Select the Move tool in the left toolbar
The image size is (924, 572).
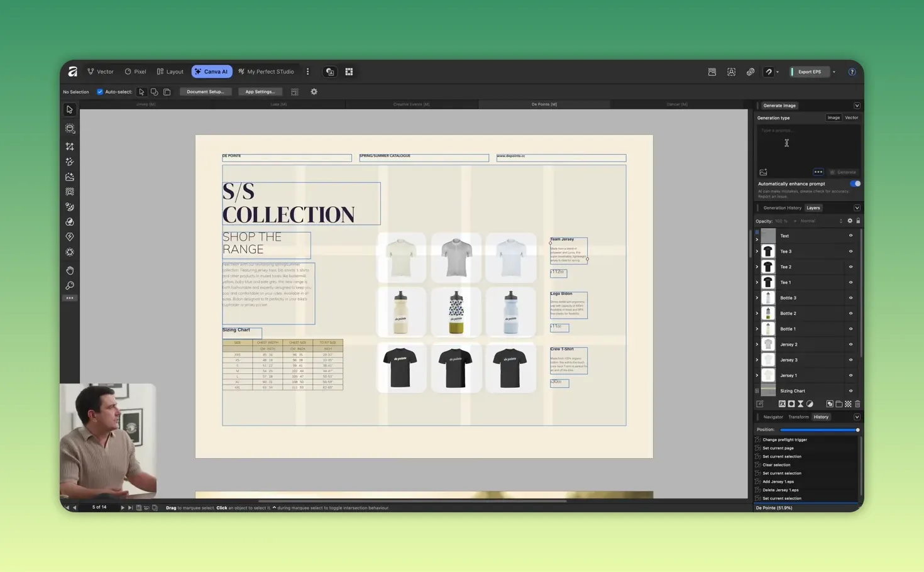point(69,109)
